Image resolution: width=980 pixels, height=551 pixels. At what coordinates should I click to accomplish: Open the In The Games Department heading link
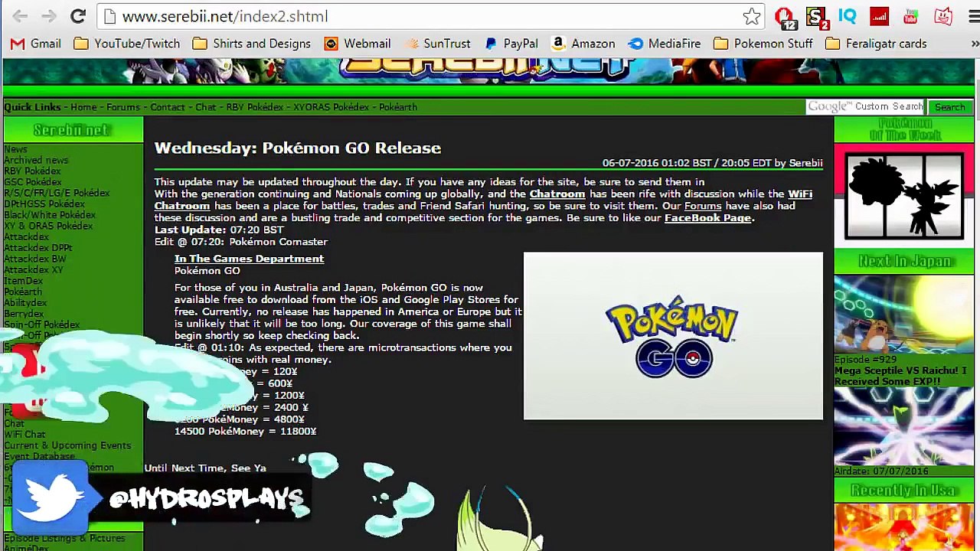click(249, 259)
